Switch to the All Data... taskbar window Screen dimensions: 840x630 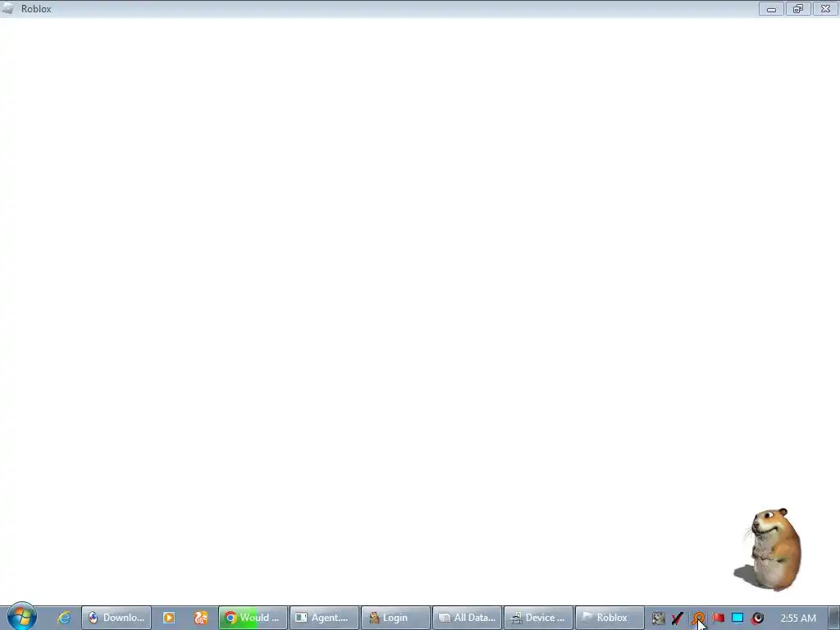pos(467,618)
